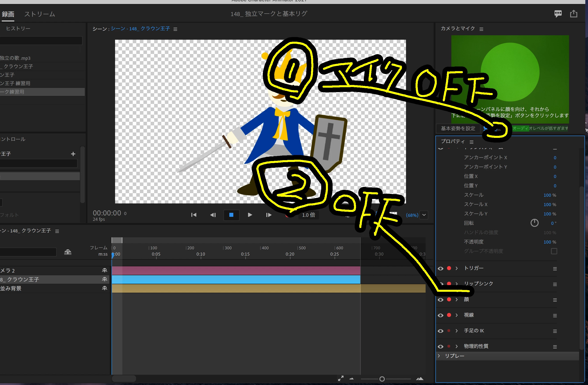Step back one frame

[x=213, y=215]
